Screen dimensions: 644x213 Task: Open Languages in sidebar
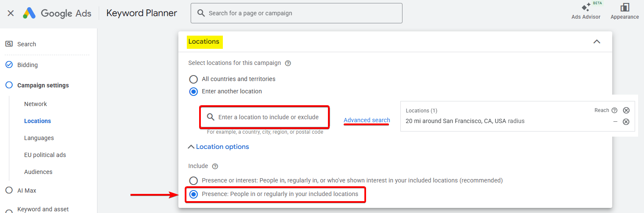(39, 138)
